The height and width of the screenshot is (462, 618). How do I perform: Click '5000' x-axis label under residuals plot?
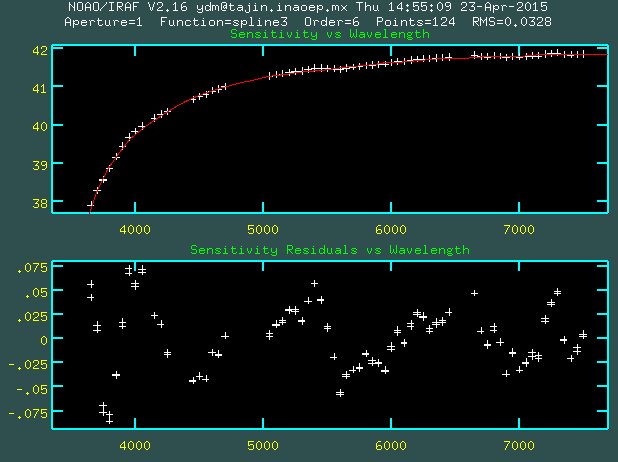(x=263, y=445)
